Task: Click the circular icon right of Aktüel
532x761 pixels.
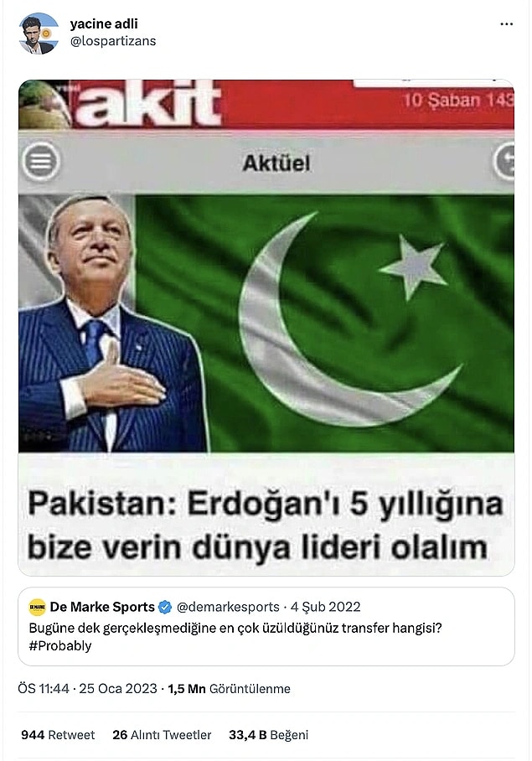Action: pyautogui.click(x=504, y=162)
